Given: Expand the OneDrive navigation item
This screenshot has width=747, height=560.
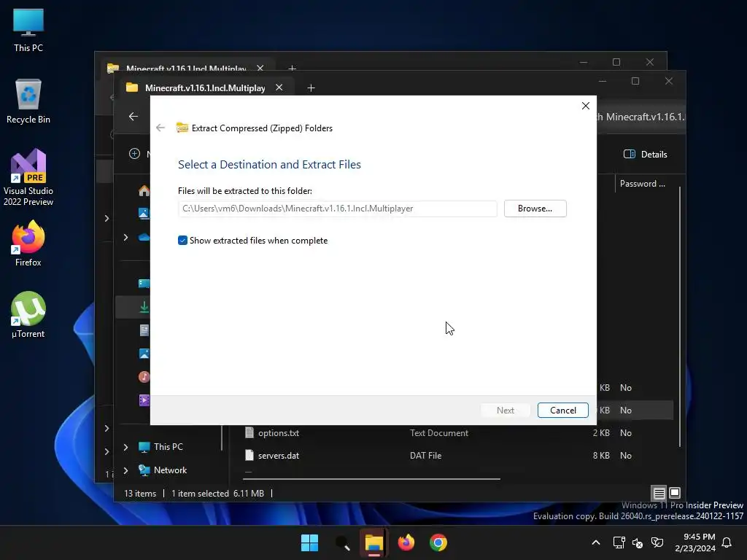Looking at the screenshot, I should pyautogui.click(x=125, y=237).
